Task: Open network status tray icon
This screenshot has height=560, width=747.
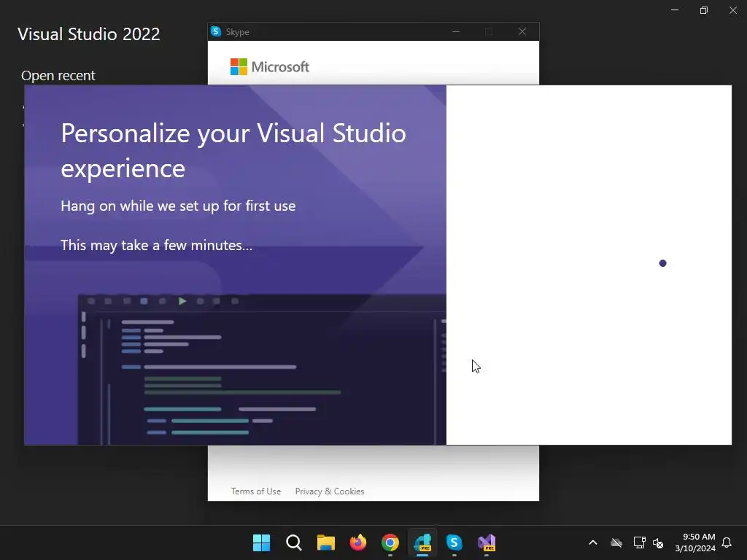Action: click(x=639, y=542)
